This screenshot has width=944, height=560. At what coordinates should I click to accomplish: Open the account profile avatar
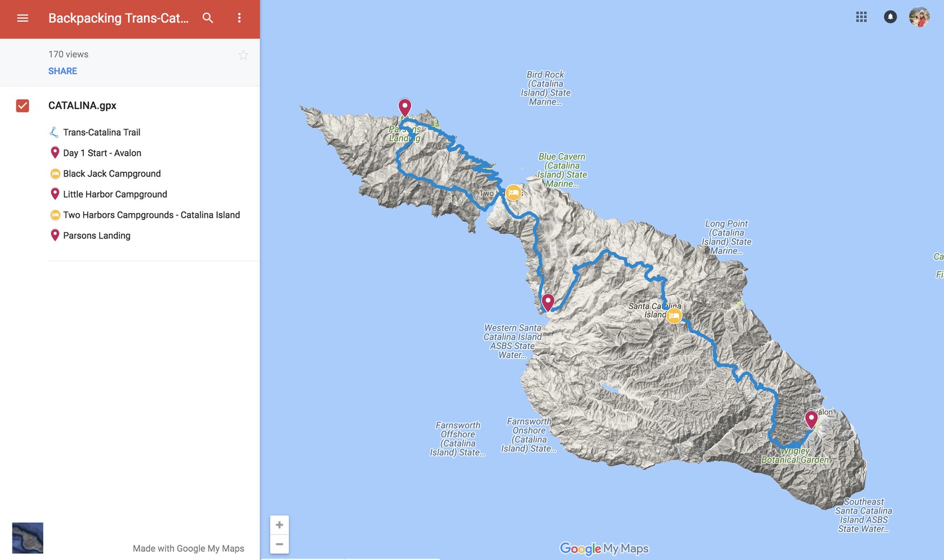coord(919,17)
